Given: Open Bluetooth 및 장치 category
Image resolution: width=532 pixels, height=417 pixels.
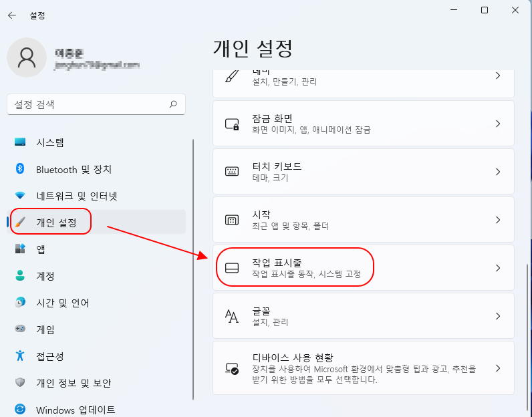Looking at the screenshot, I should [x=96, y=169].
